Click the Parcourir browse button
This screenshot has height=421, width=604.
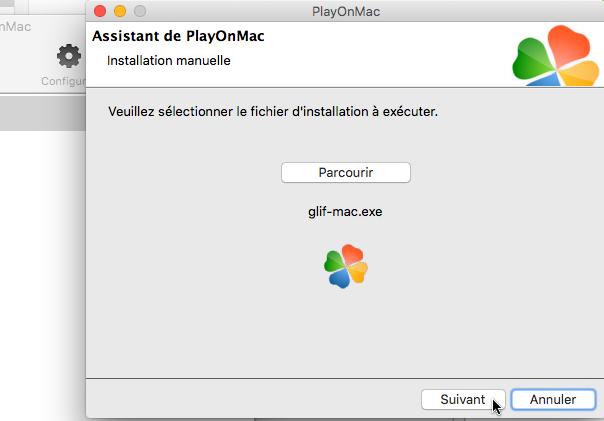(346, 173)
